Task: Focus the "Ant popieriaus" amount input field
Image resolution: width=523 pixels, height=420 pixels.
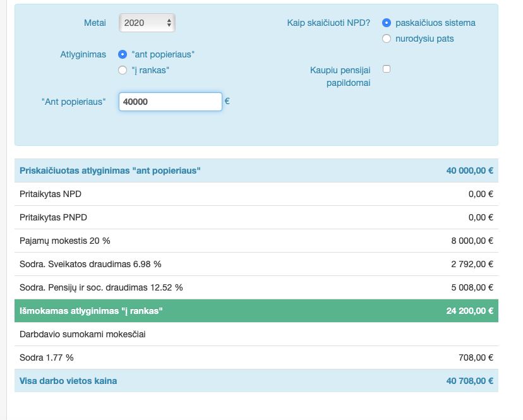Action: point(171,102)
